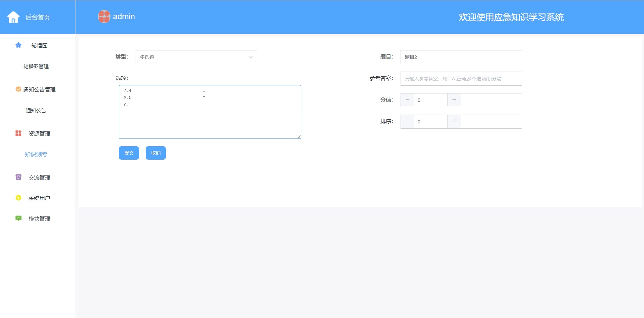This screenshot has height=318, width=644.
Task: Click the 分值 number field
Action: [431, 100]
